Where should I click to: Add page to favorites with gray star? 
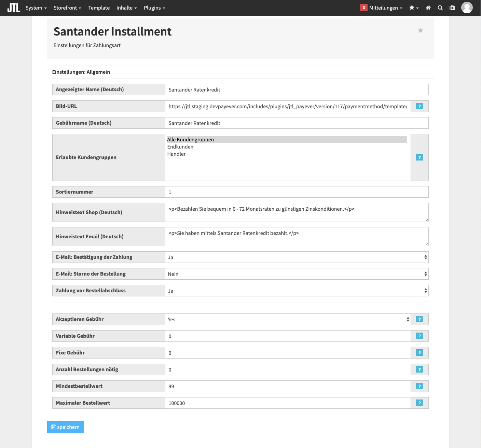tap(421, 30)
